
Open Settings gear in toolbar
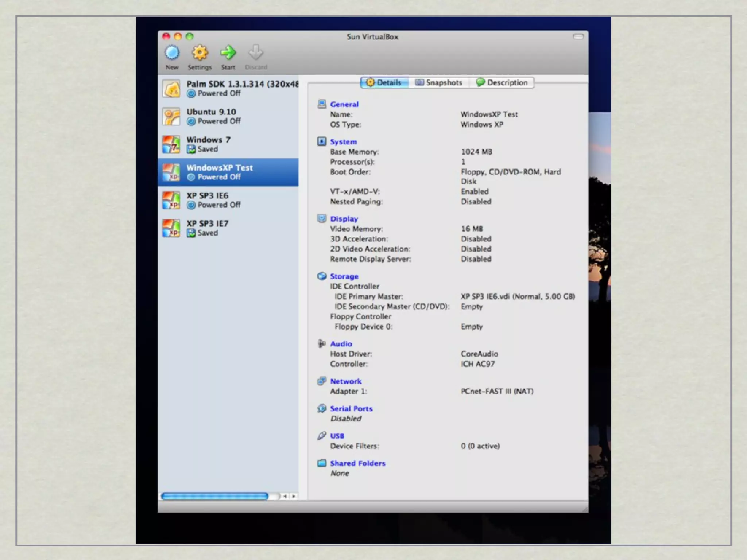pos(200,53)
